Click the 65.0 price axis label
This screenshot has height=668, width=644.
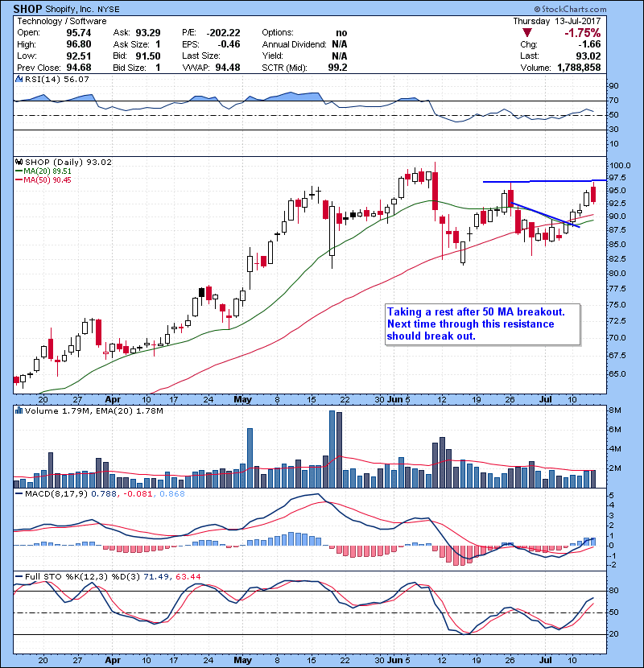617,374
